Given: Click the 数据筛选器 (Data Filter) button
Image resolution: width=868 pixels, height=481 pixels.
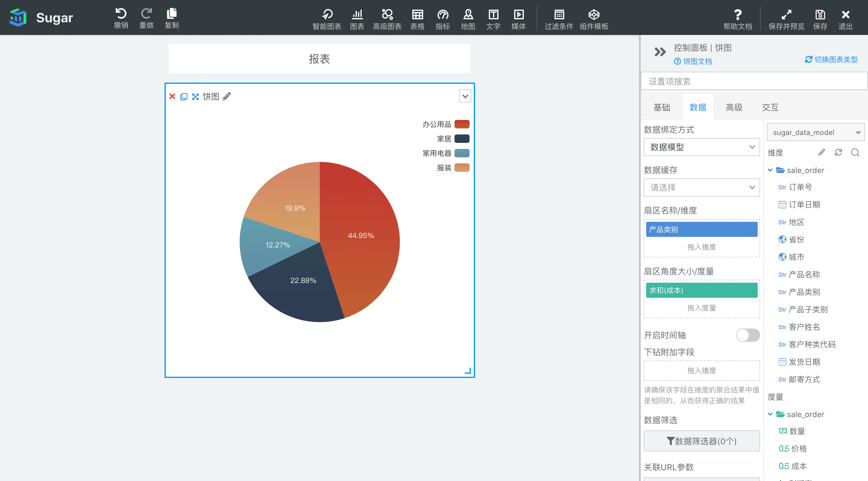Looking at the screenshot, I should (702, 441).
